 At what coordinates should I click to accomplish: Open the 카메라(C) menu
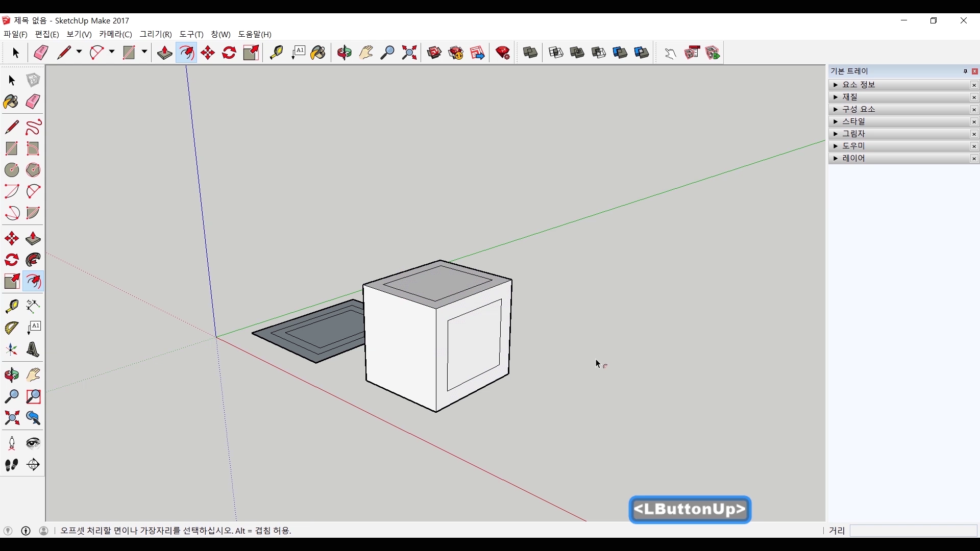115,34
